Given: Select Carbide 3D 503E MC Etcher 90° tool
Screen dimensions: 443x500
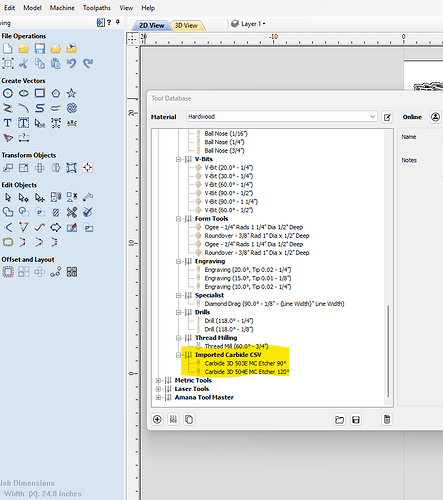Looking at the screenshot, I should [x=246, y=363].
